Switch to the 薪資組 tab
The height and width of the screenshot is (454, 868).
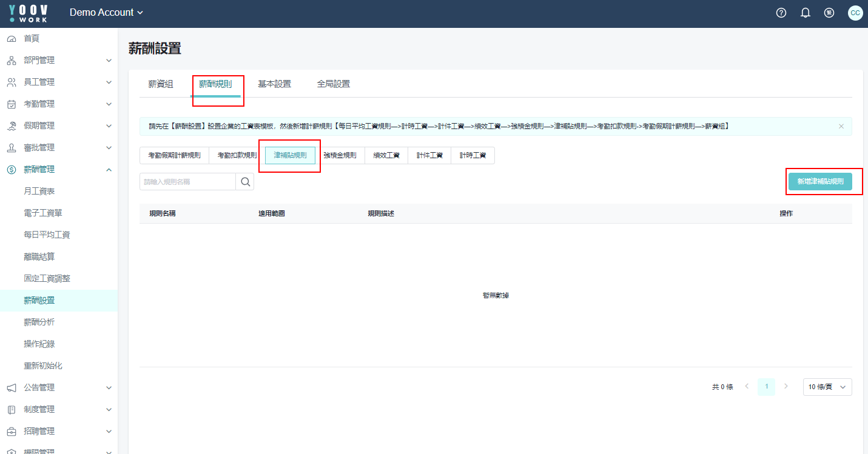(x=161, y=84)
